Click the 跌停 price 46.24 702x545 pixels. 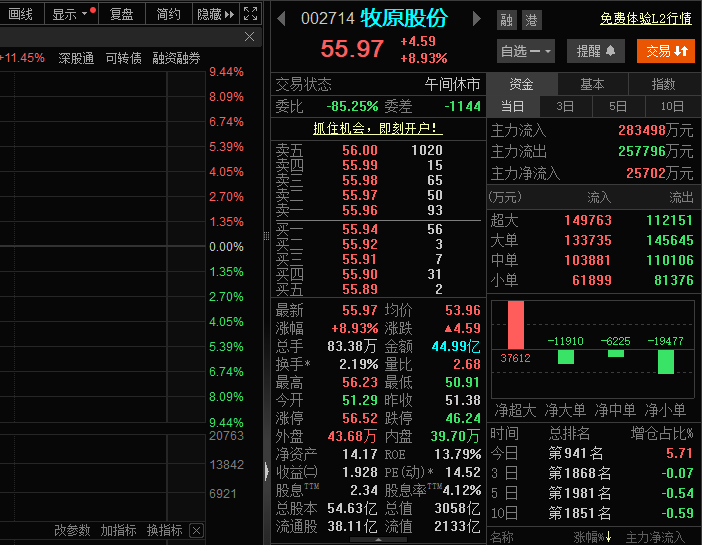pos(463,418)
